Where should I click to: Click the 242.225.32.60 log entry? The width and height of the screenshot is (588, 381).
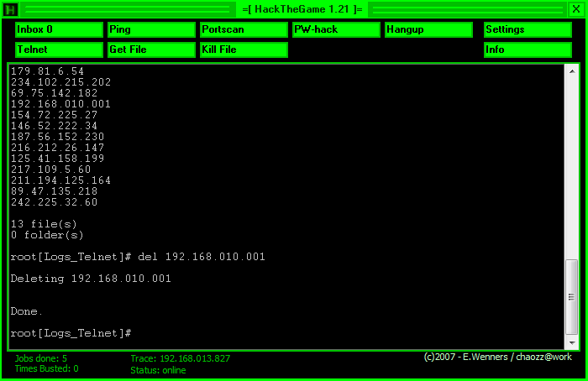tap(54, 202)
